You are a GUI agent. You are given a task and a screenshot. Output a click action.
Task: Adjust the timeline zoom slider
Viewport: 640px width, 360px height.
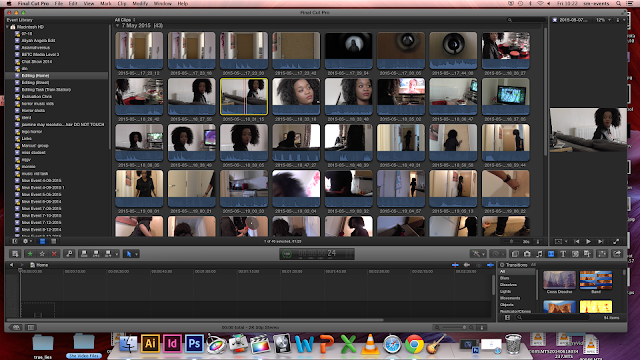point(454,327)
